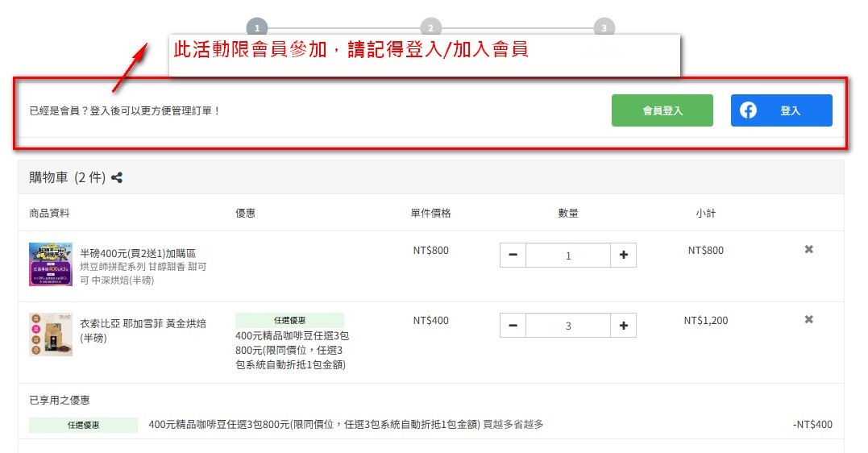
Task: Select quantity field showing 1
Action: (568, 256)
